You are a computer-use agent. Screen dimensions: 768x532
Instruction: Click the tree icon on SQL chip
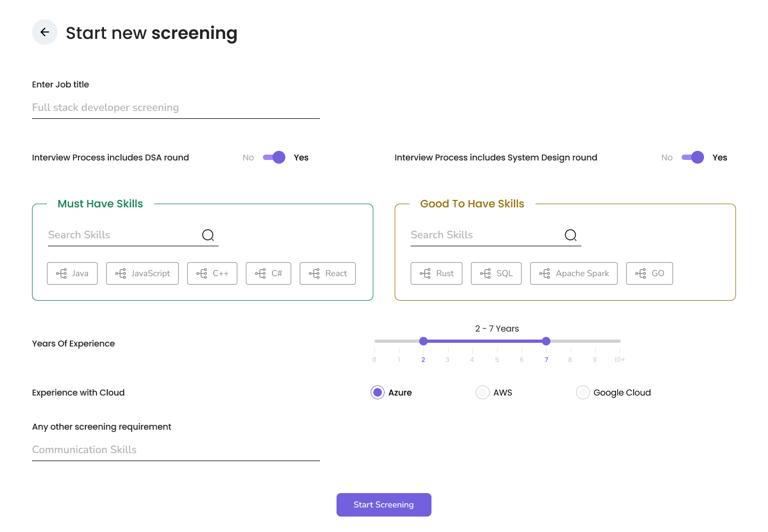(485, 273)
